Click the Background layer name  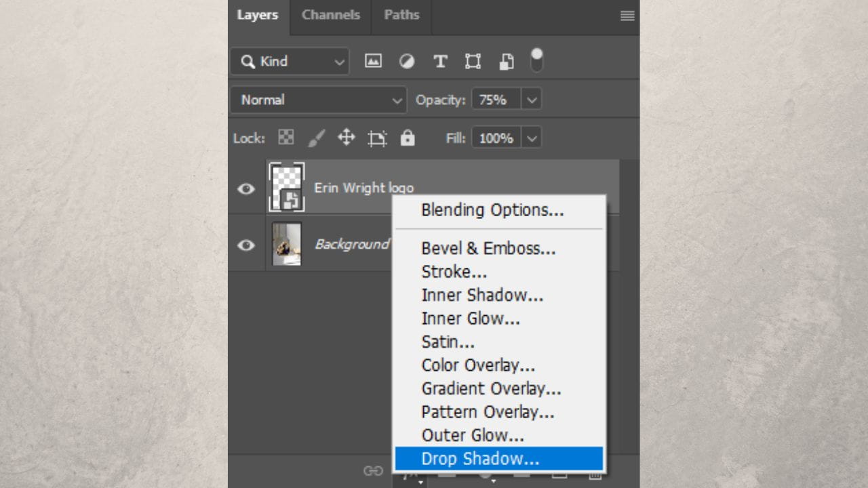351,244
